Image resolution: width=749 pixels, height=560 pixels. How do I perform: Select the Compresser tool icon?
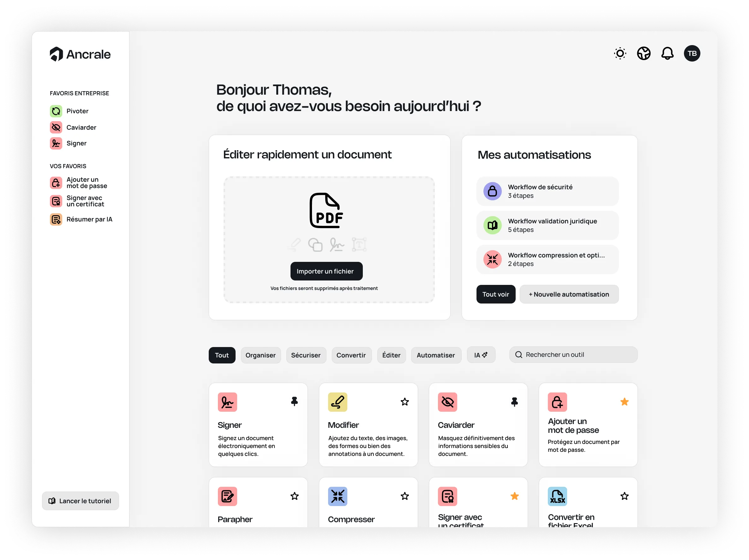[x=338, y=496]
